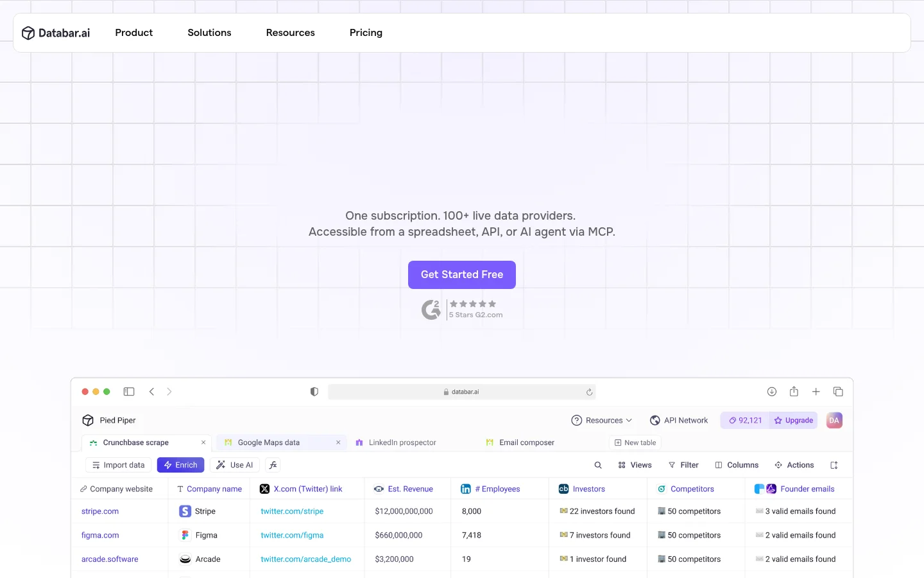Add a new browser tab with the plus icon
Image resolution: width=924 pixels, height=578 pixels.
816,392
